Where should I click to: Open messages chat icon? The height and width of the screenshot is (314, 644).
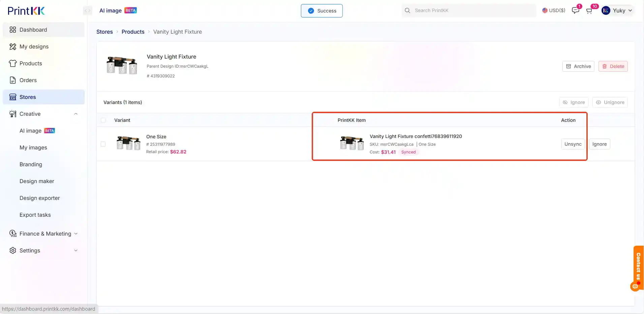click(575, 10)
